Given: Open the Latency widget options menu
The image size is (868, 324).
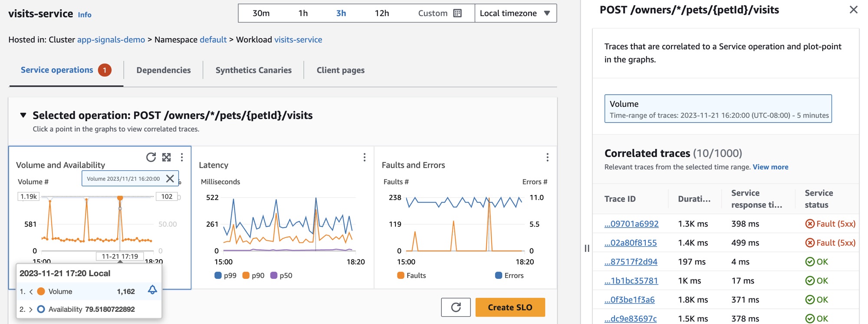Looking at the screenshot, I should [365, 157].
